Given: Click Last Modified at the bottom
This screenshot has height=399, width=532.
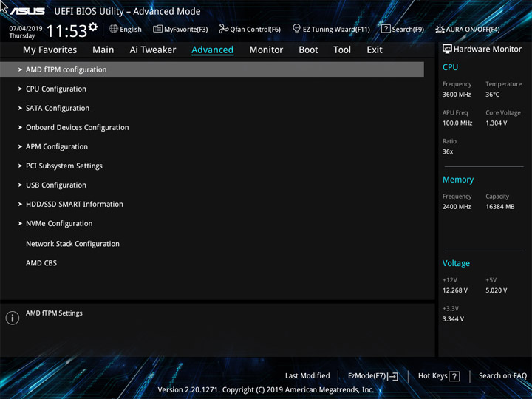Looking at the screenshot, I should point(307,375).
